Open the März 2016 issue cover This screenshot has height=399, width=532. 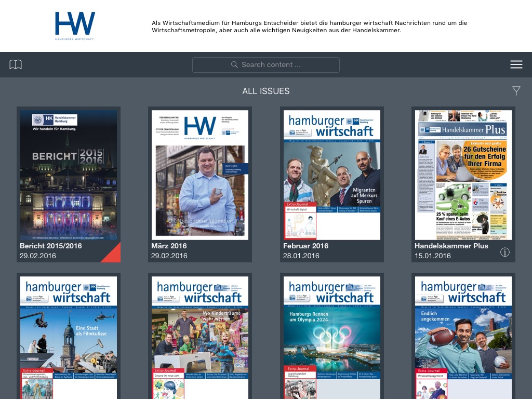tap(200, 175)
